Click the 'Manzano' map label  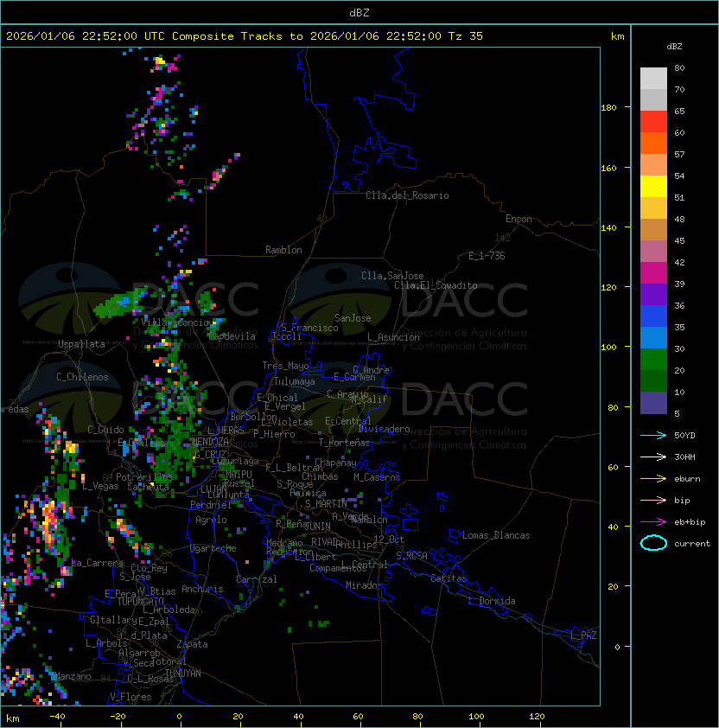(73, 676)
